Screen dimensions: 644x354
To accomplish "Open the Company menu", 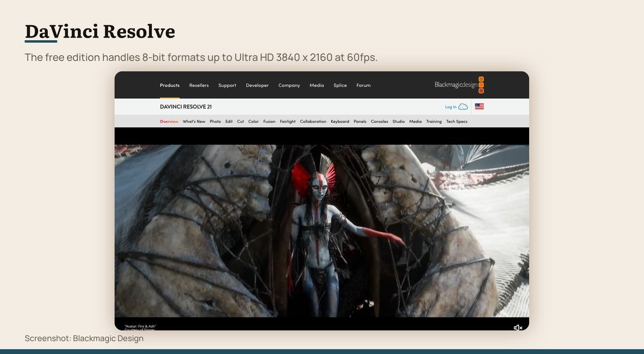I will [289, 85].
